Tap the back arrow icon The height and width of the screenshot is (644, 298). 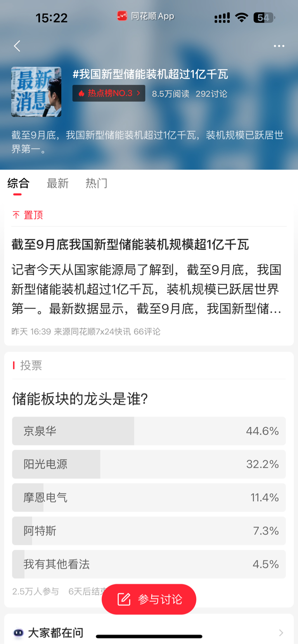click(17, 46)
